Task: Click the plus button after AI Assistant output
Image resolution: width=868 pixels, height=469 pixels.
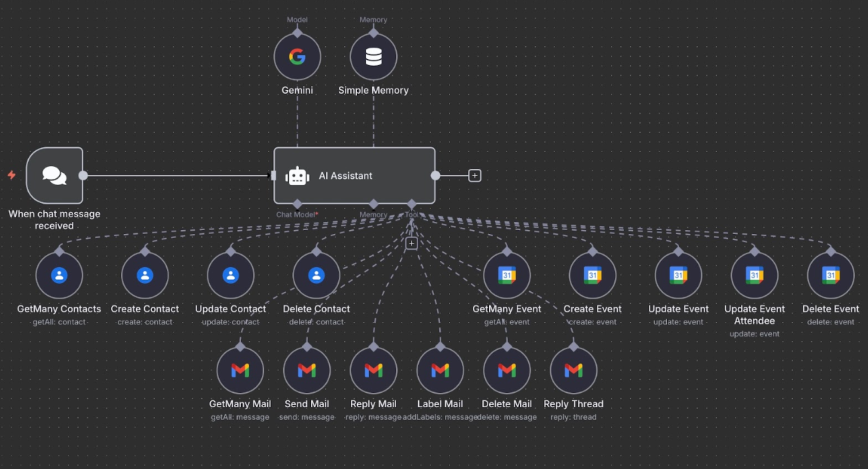Action: [x=474, y=175]
